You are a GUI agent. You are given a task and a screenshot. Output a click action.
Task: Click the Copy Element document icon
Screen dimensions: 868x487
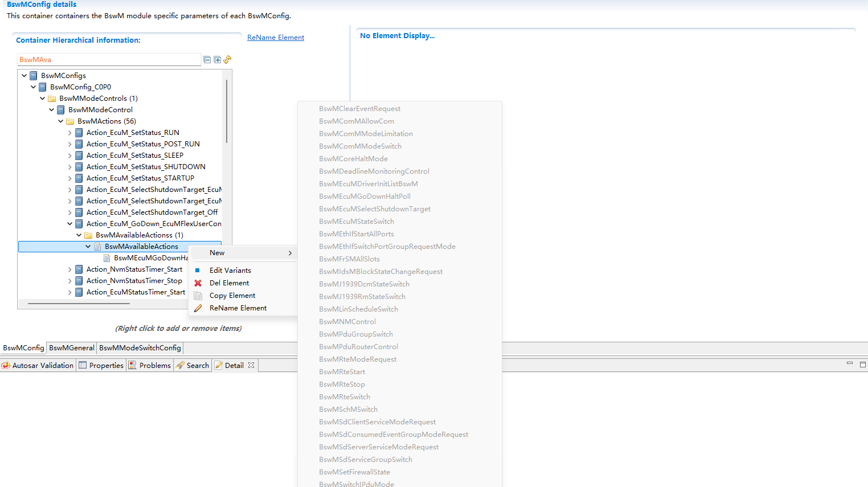pos(198,296)
